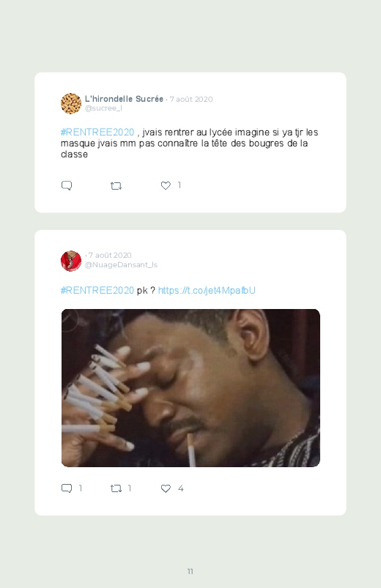This screenshot has height=588, width=381.
Task: Click the retweet icon on the first tweet
Action: tap(116, 185)
